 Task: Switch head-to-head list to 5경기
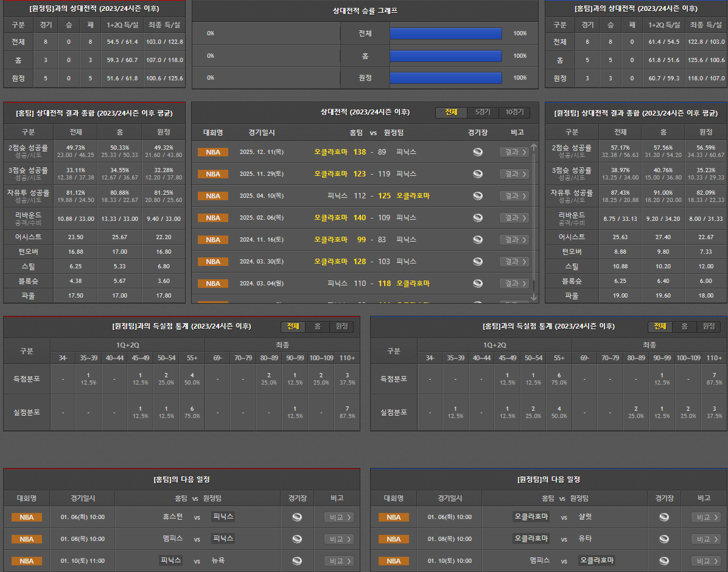pyautogui.click(x=482, y=113)
